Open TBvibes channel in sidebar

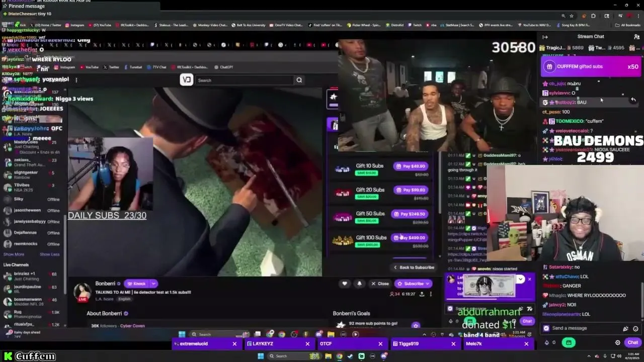tap(31, 187)
